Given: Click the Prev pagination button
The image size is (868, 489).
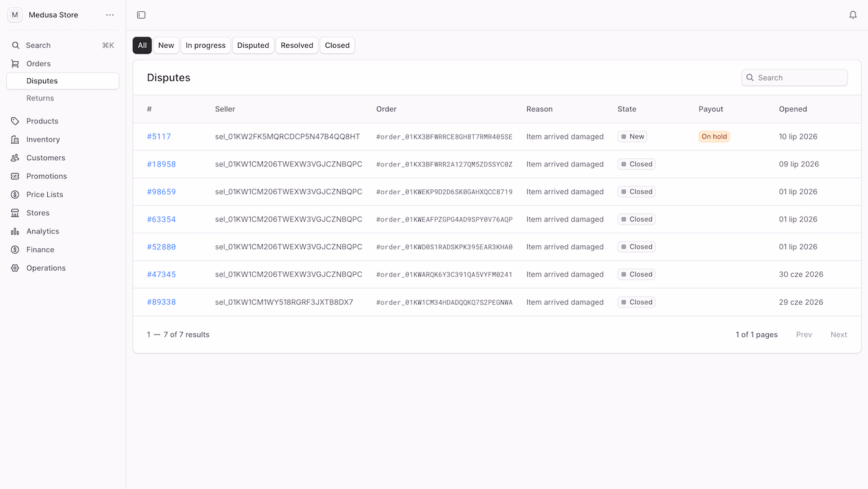Looking at the screenshot, I should click(804, 334).
